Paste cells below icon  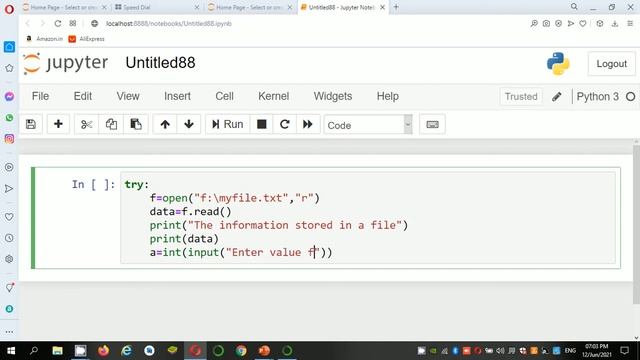tap(136, 124)
